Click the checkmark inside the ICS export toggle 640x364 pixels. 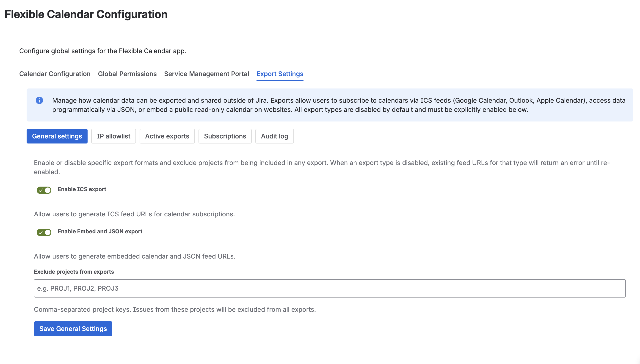(x=41, y=190)
